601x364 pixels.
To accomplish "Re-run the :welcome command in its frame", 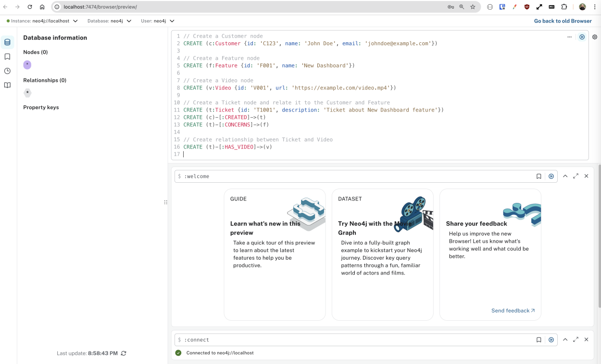I will [551, 176].
